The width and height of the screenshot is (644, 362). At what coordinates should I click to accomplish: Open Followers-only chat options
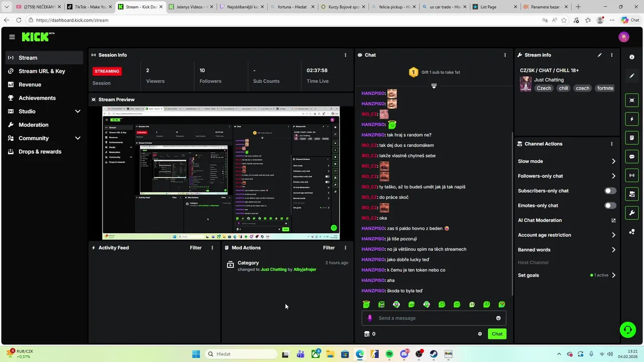coord(567,176)
